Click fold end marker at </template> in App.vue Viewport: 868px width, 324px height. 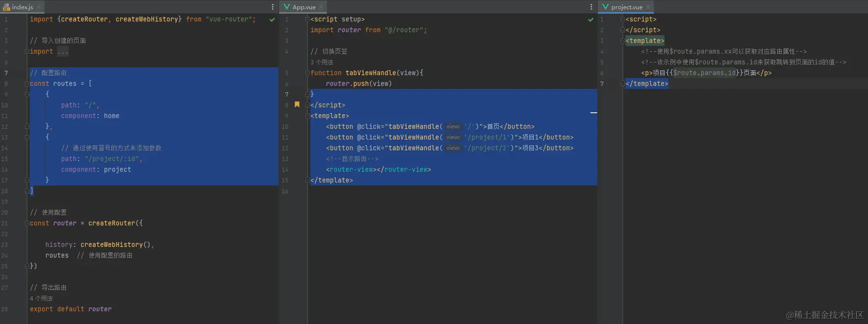[307, 180]
